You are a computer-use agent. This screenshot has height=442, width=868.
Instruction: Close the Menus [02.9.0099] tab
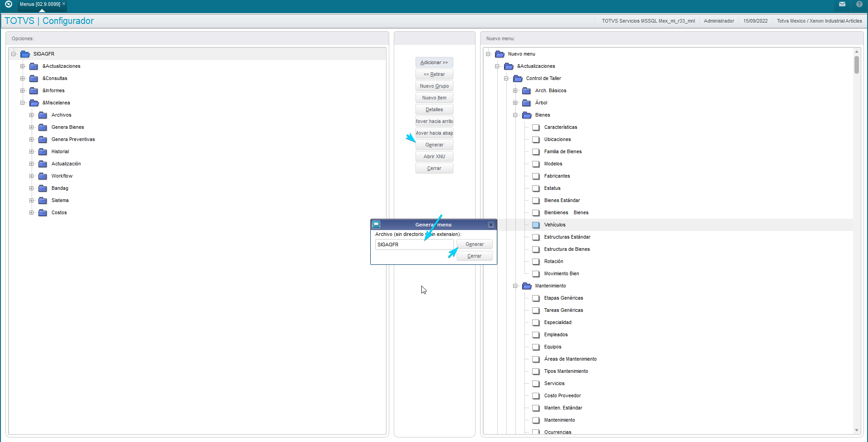coord(64,4)
